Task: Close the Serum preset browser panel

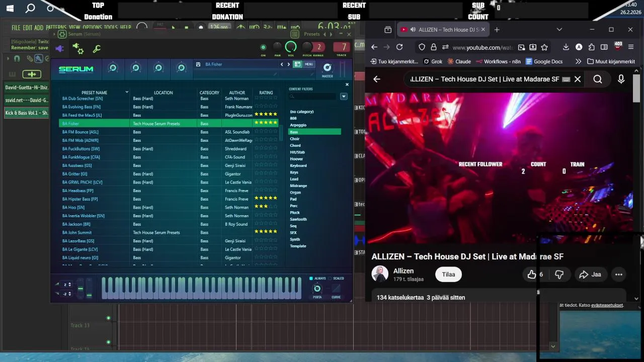Action: tap(347, 84)
